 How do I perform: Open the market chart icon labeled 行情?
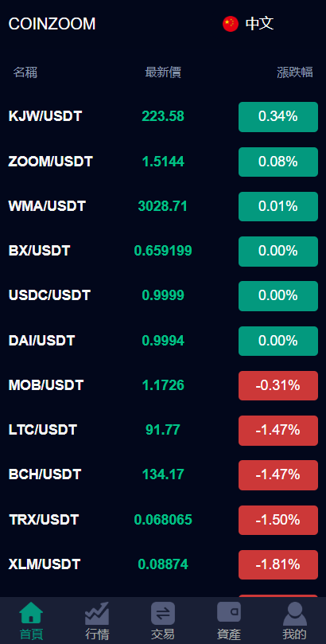pos(97,613)
